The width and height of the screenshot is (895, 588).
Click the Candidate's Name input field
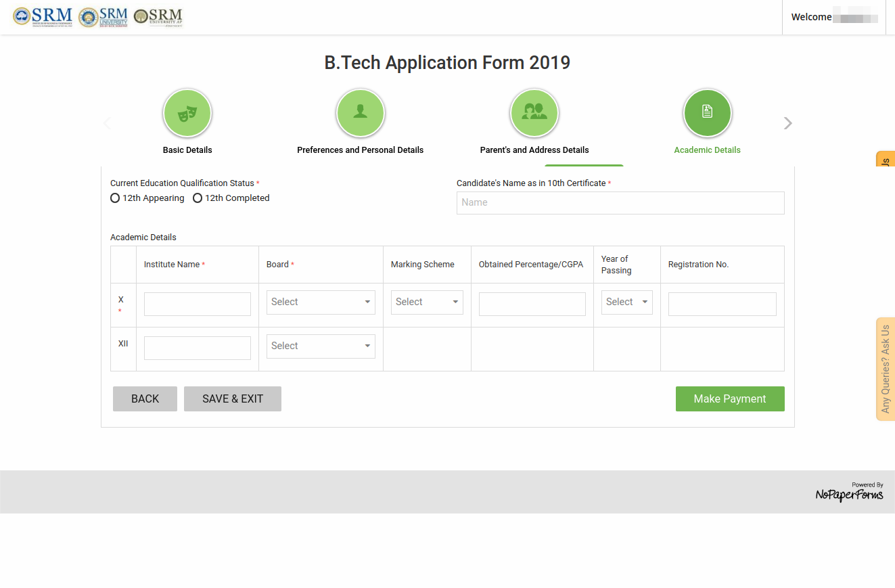620,202
